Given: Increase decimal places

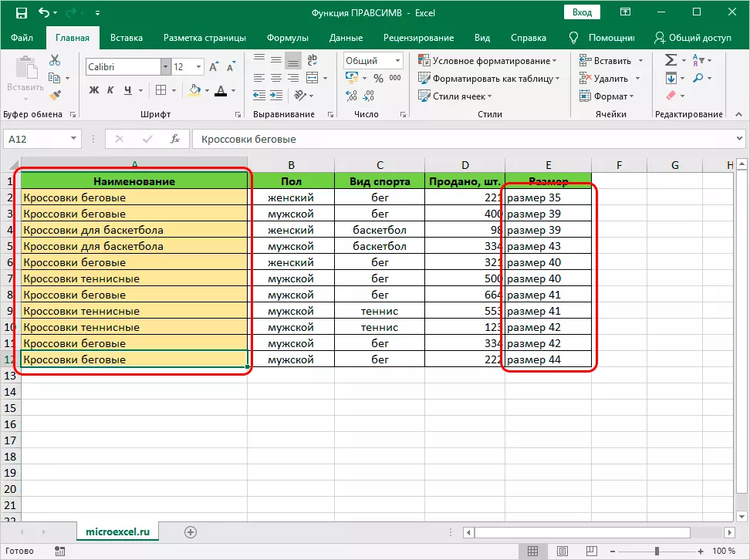Looking at the screenshot, I should (351, 96).
